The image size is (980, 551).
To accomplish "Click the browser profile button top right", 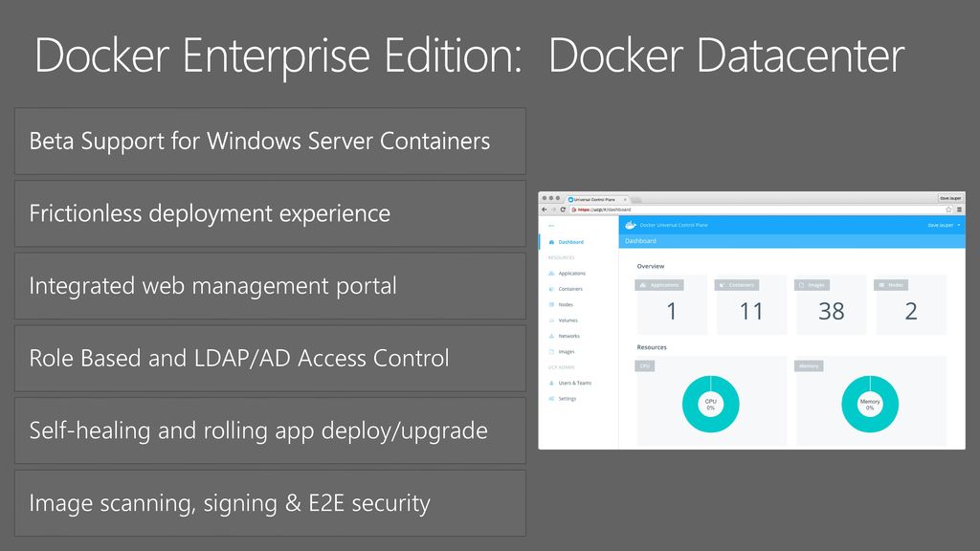I will click(950, 198).
